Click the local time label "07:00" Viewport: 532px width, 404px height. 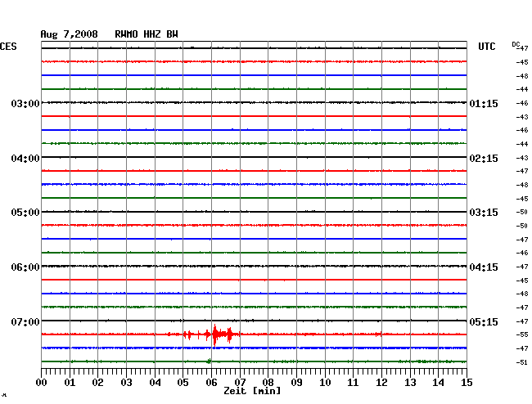click(25, 321)
